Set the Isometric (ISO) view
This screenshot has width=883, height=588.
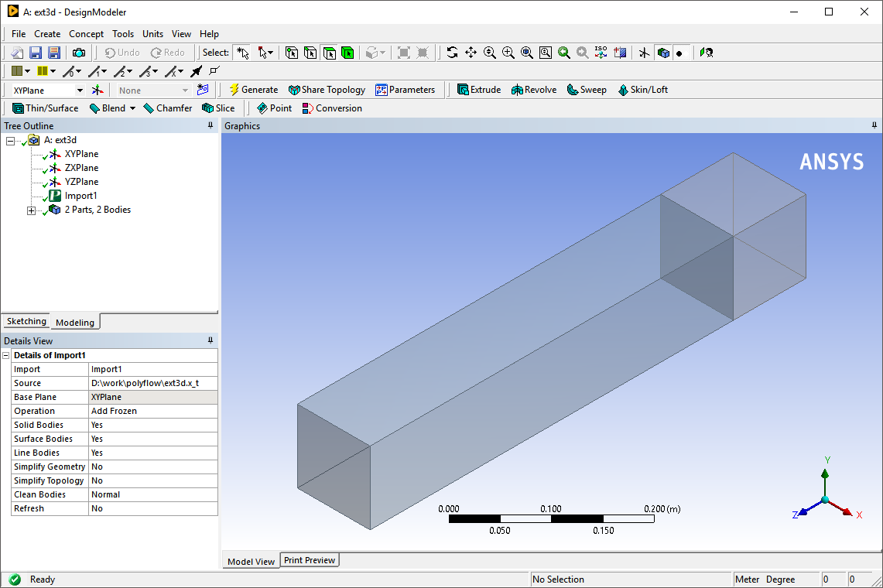click(x=601, y=53)
